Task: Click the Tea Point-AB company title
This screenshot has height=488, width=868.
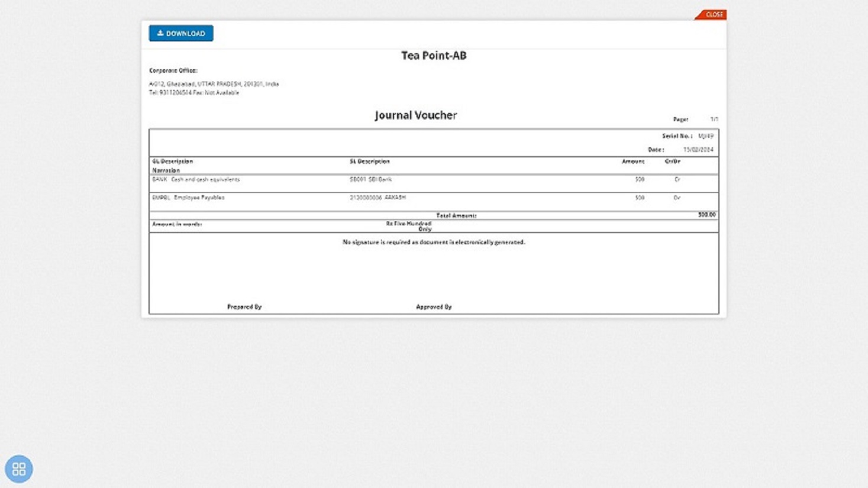Action: 434,56
